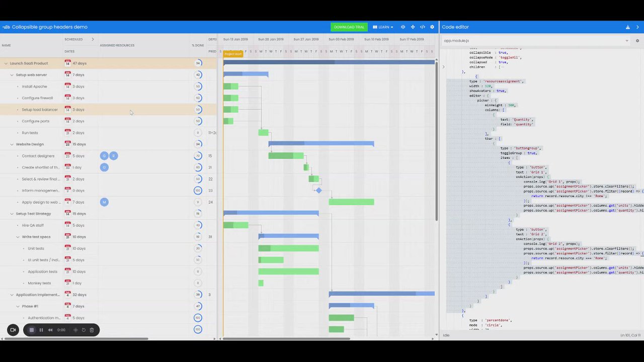644x362 pixels.
Task: Collapse the Code editor panel with chevron
Action: 637,27
